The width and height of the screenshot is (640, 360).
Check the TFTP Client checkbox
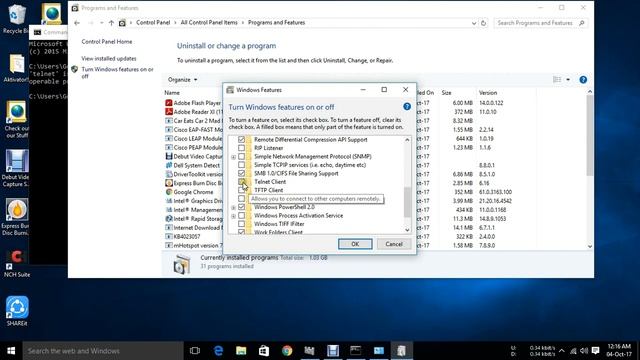point(242,190)
